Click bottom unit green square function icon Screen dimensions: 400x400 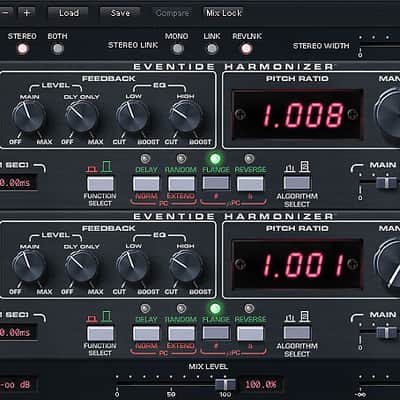coord(107,316)
